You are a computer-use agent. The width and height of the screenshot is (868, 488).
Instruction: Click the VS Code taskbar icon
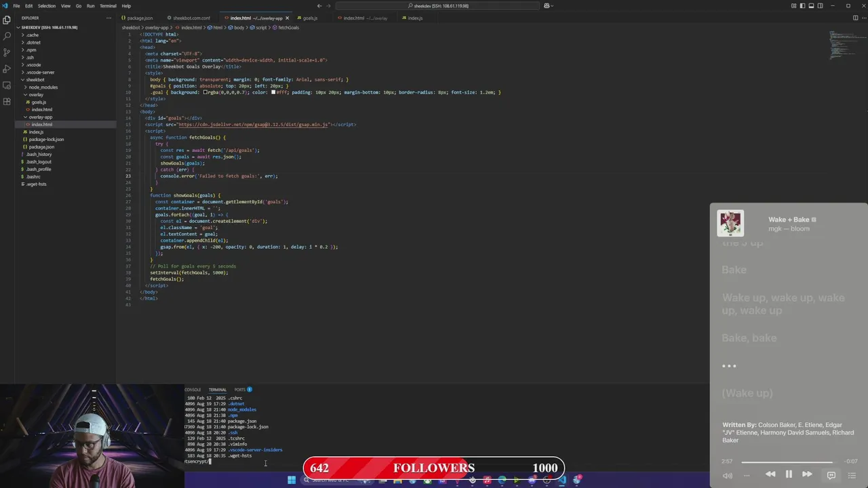(x=562, y=480)
